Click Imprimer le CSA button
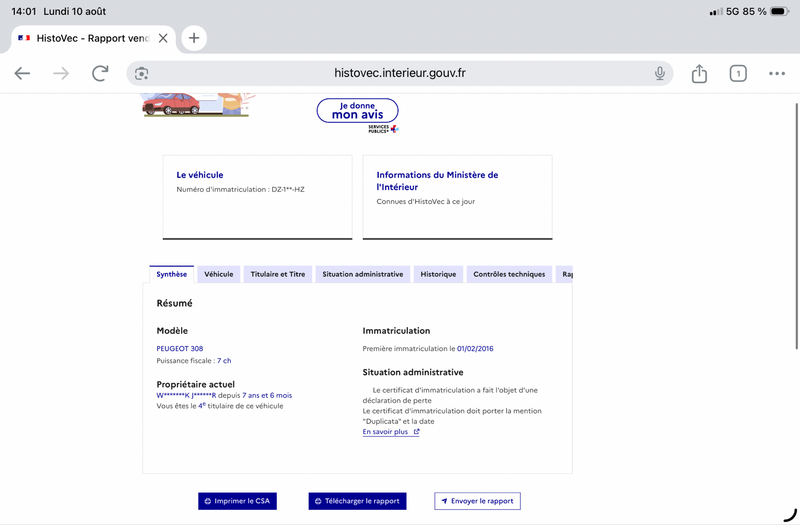Screen dimensions: 800x525 coord(237,501)
